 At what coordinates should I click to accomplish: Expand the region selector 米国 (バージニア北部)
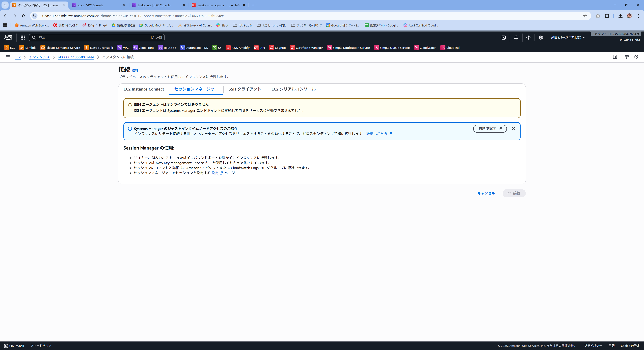pos(568,38)
